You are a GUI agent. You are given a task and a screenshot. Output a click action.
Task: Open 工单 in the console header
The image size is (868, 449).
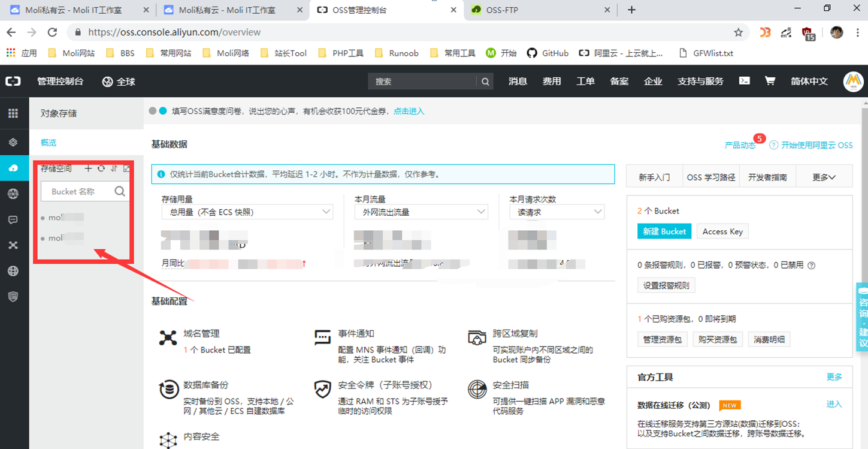pos(585,81)
